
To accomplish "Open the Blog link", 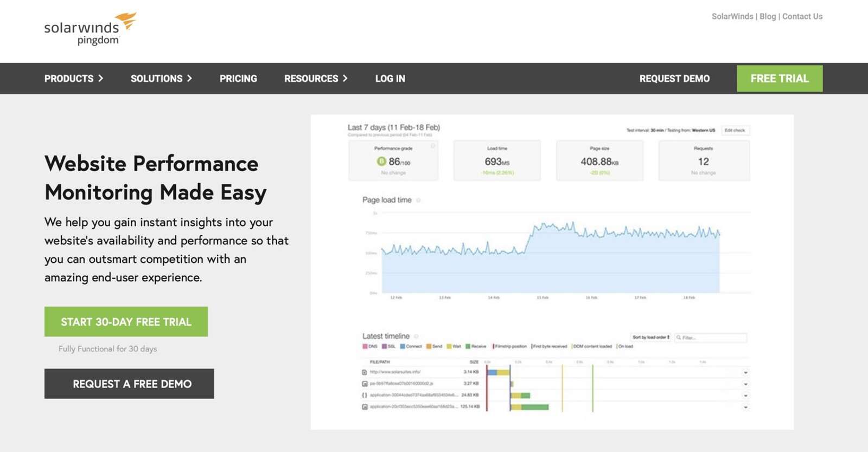I will (x=768, y=17).
